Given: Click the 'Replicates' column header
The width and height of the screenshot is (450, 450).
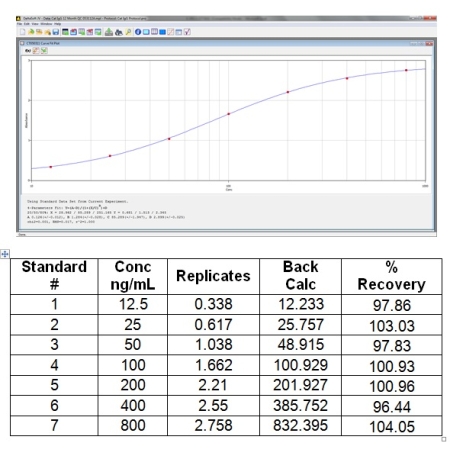Looking at the screenshot, I should pyautogui.click(x=213, y=276).
